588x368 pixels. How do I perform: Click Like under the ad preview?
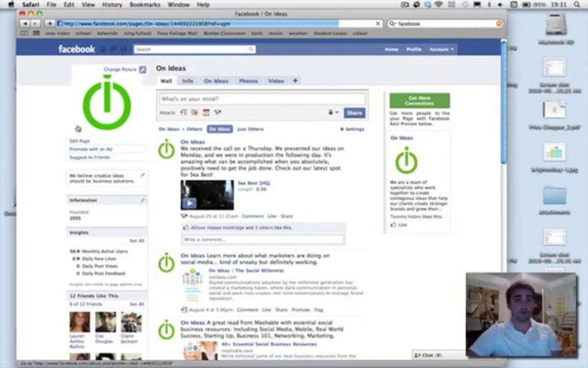pos(402,224)
